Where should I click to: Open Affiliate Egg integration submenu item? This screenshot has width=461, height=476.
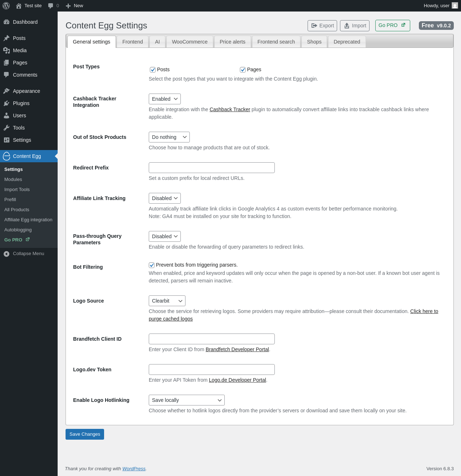click(28, 220)
